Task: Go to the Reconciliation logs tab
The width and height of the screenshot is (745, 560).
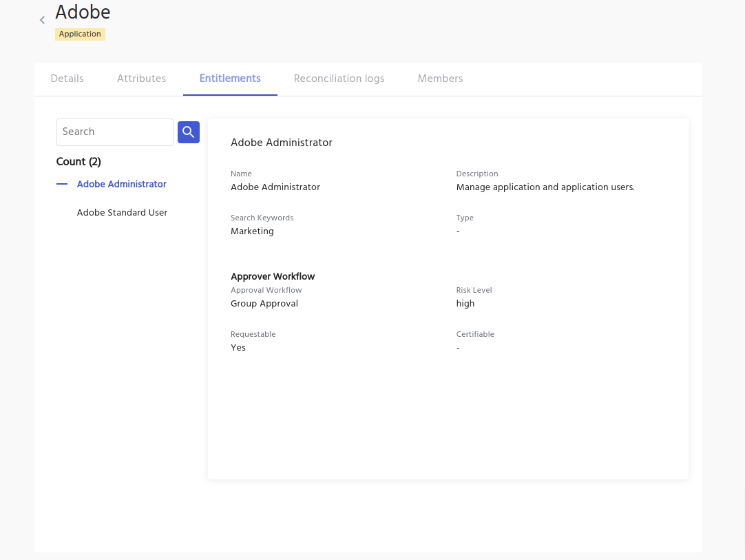Action: tap(339, 79)
